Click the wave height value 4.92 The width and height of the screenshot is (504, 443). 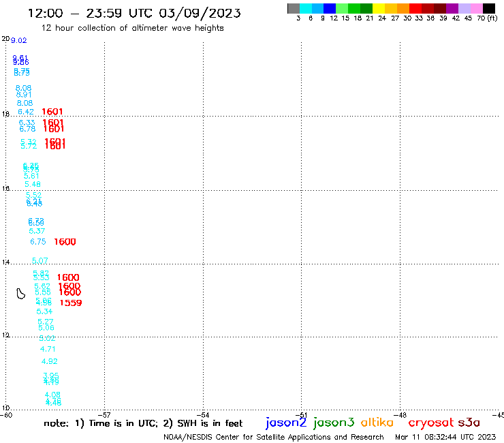coord(50,361)
